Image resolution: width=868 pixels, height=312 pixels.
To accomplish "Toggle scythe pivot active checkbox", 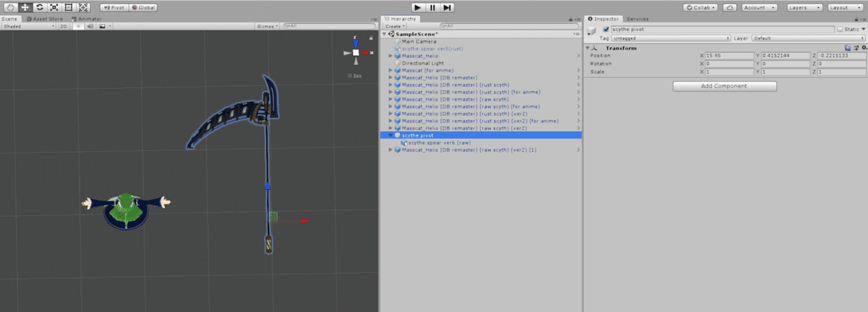I will (x=605, y=30).
